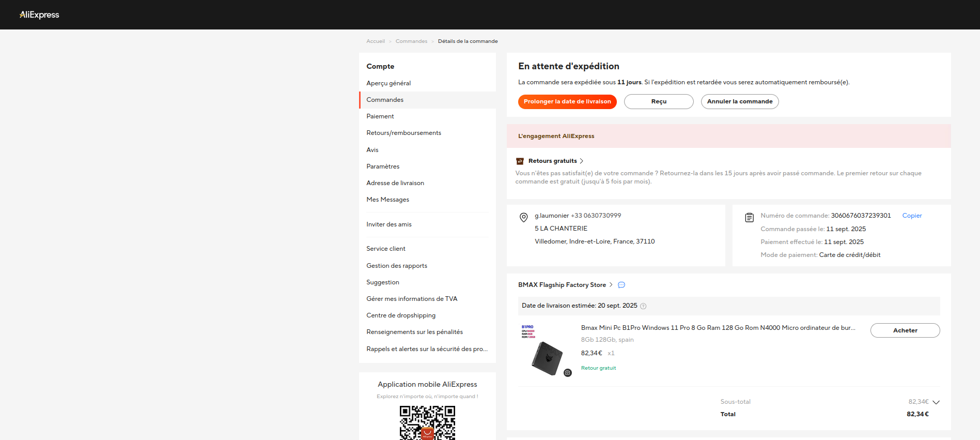This screenshot has height=440, width=980.
Task: Click the location pin icon by address
Action: 523,218
